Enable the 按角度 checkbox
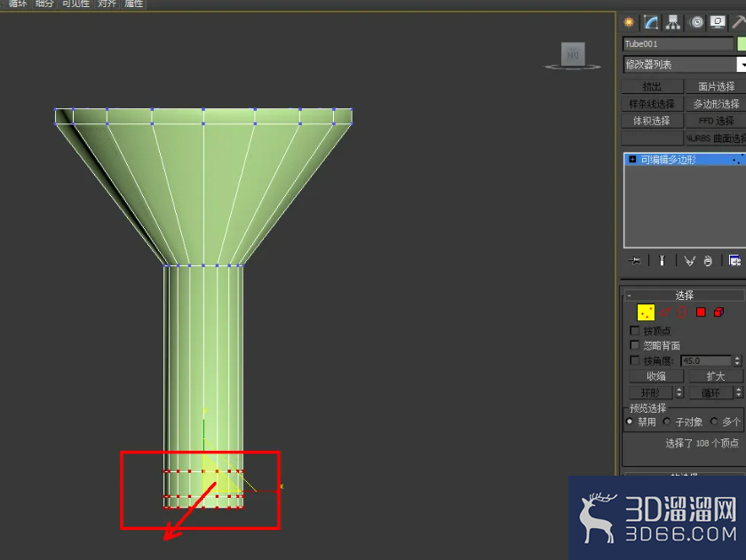The width and height of the screenshot is (746, 560). [634, 360]
